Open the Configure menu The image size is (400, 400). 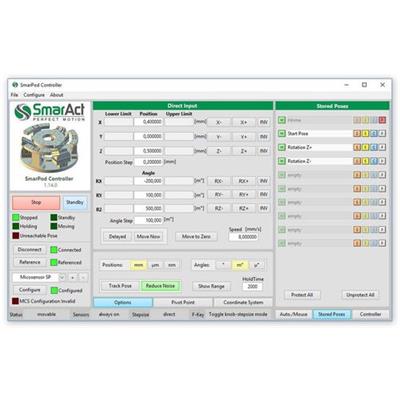[x=34, y=95]
